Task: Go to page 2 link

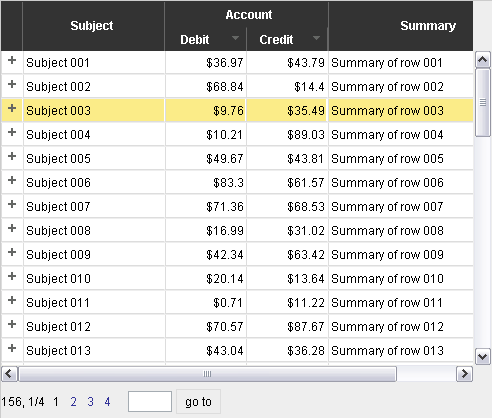Action: (74, 402)
